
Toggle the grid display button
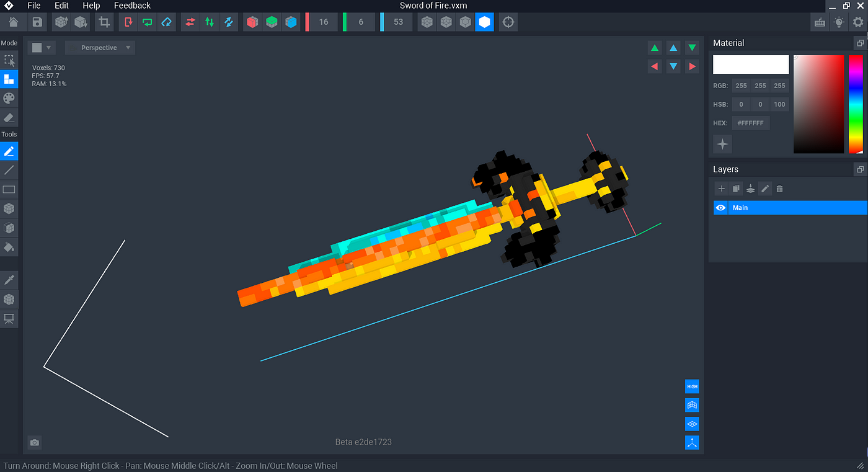[x=692, y=405]
